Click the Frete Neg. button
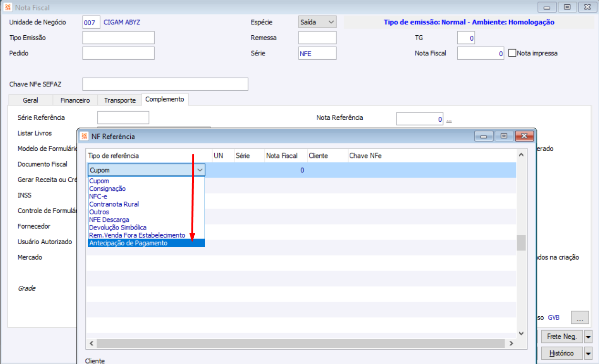This screenshot has height=364, width=599. pyautogui.click(x=562, y=336)
